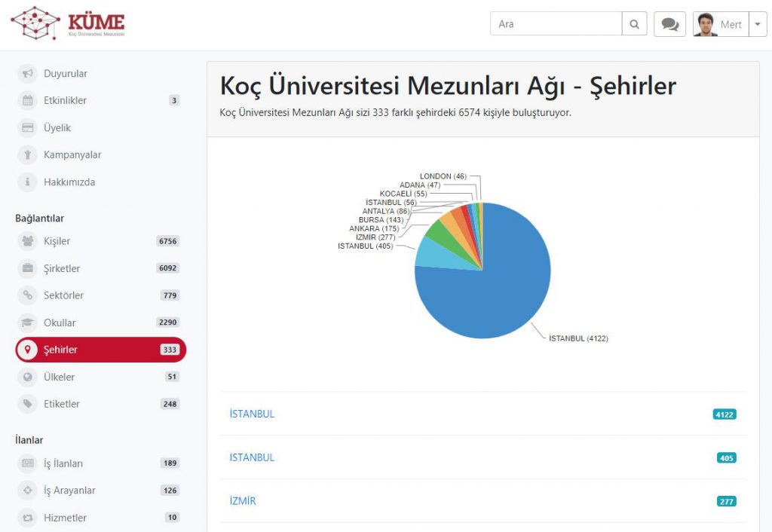772x532 pixels.
Task: Click the ANKARA (175) chart label
Action: pos(374,229)
